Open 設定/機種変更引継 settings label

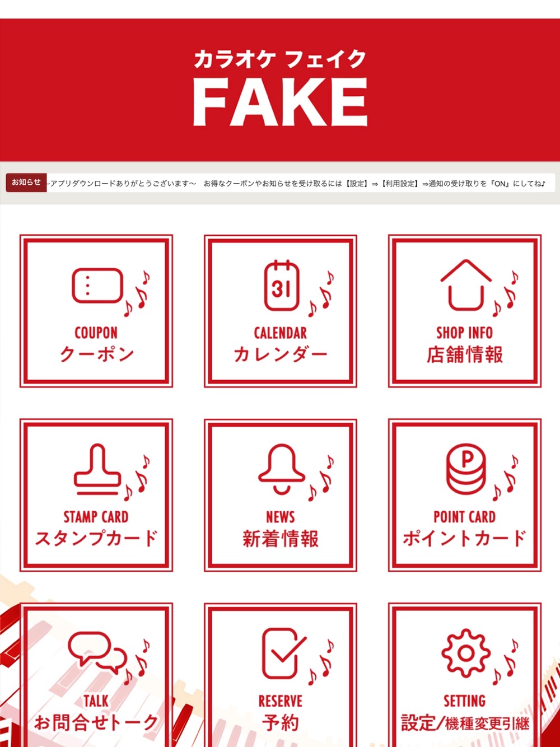465,722
